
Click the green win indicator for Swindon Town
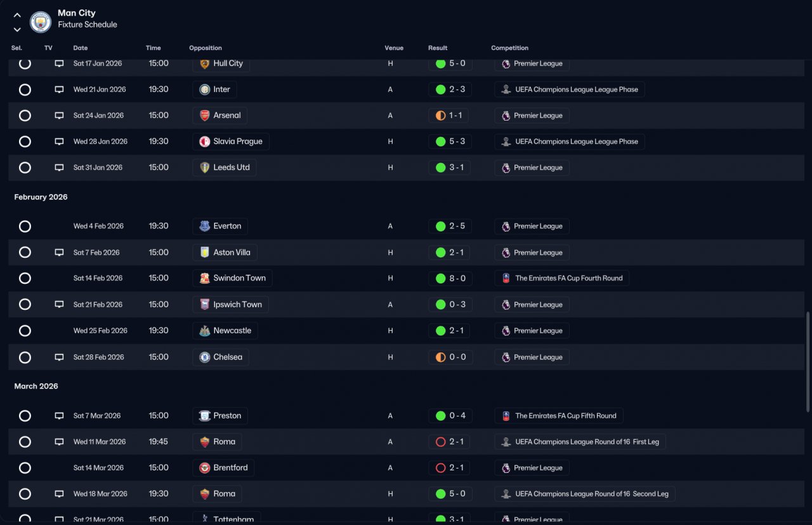click(440, 278)
